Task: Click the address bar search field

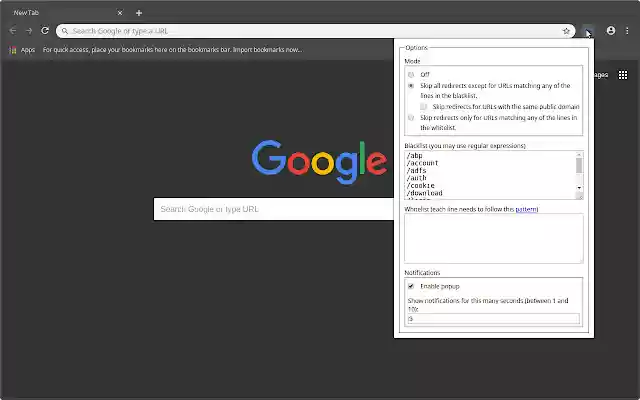Action: click(315, 31)
